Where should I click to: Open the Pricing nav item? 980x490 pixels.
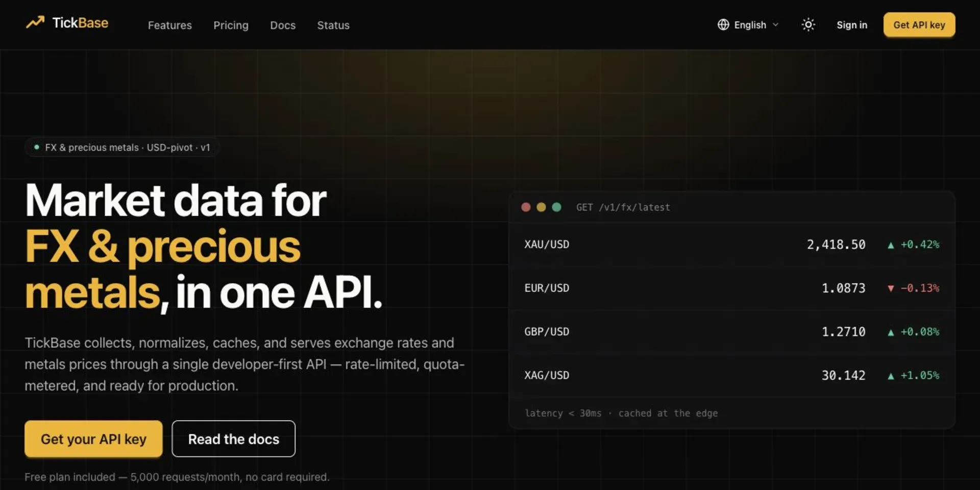231,25
